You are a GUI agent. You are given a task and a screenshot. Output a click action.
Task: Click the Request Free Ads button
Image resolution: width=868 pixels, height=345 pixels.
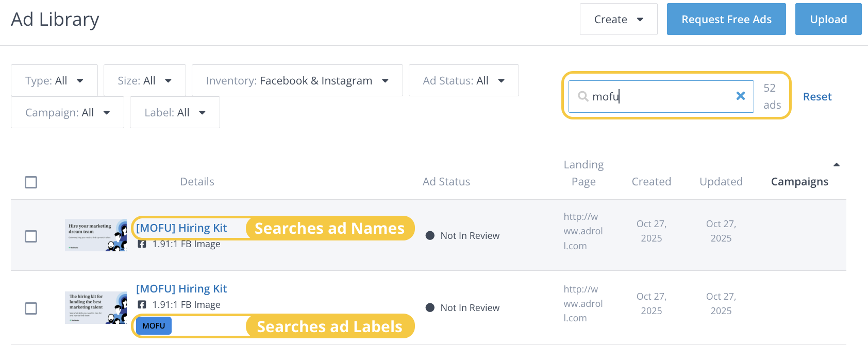[x=726, y=20]
